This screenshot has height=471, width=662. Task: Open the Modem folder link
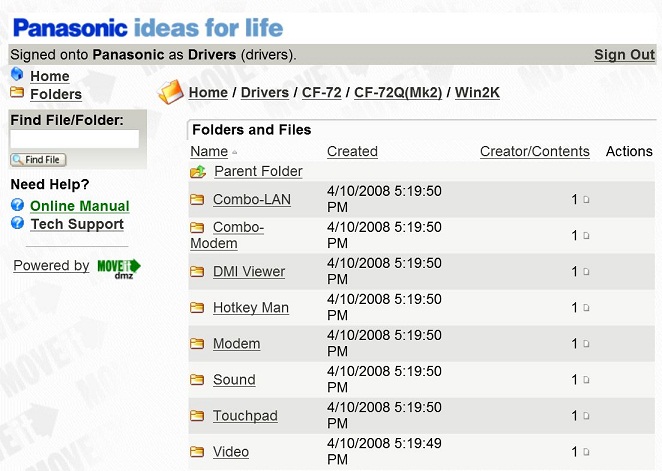[236, 344]
